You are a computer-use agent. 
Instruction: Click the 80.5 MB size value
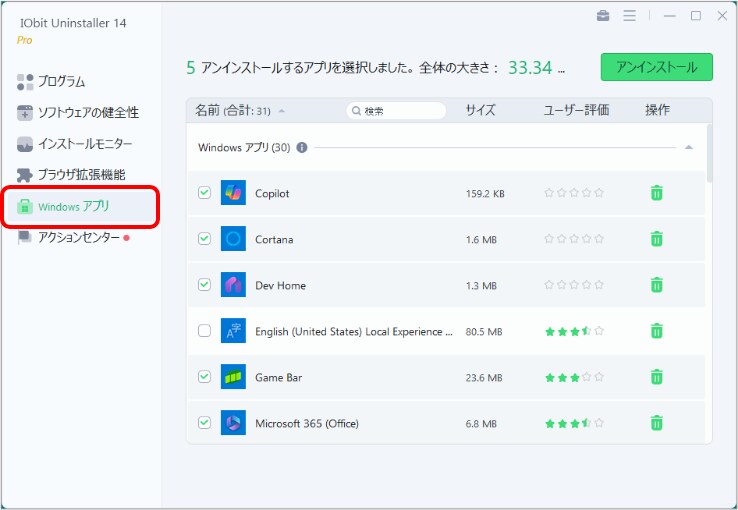(x=484, y=332)
